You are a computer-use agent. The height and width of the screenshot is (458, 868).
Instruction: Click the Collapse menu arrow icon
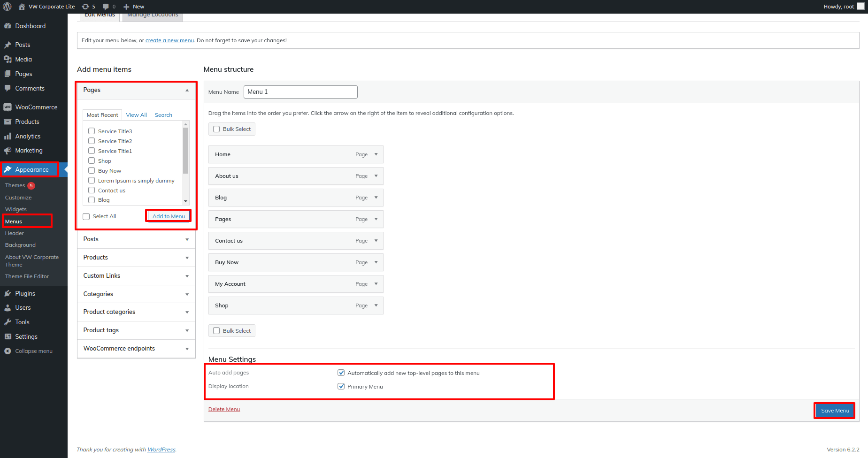point(8,351)
